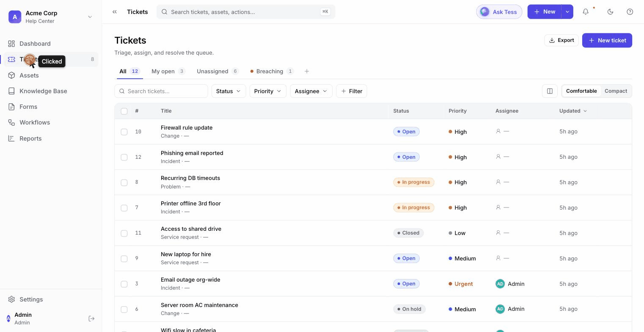Open Assets in the sidebar
The width and height of the screenshot is (644, 332).
tap(51, 75)
